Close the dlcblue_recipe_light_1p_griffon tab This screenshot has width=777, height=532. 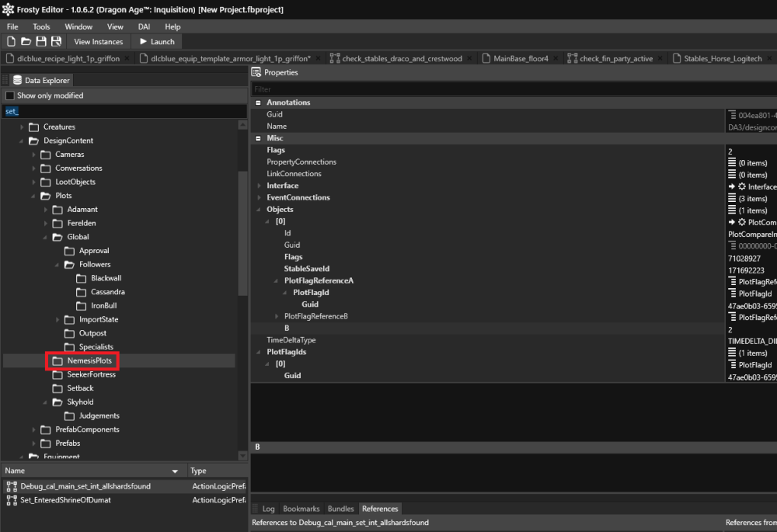pos(127,59)
